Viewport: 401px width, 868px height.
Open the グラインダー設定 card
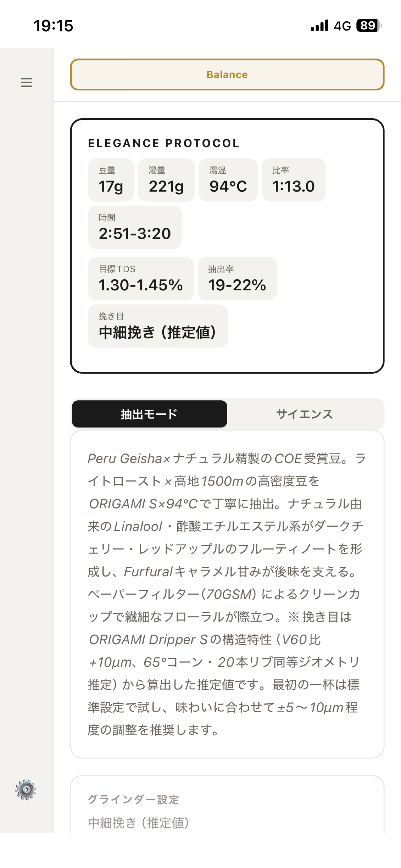click(x=227, y=805)
